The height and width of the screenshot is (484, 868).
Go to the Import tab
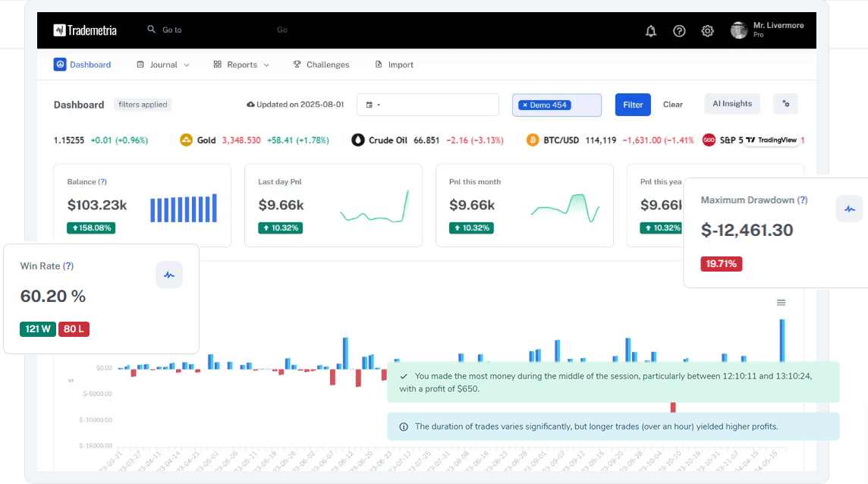click(394, 64)
